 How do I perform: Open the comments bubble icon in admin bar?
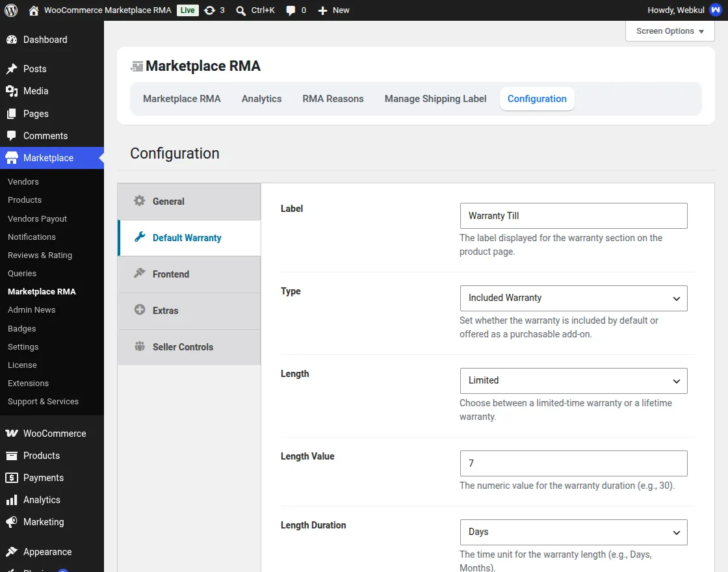[291, 10]
